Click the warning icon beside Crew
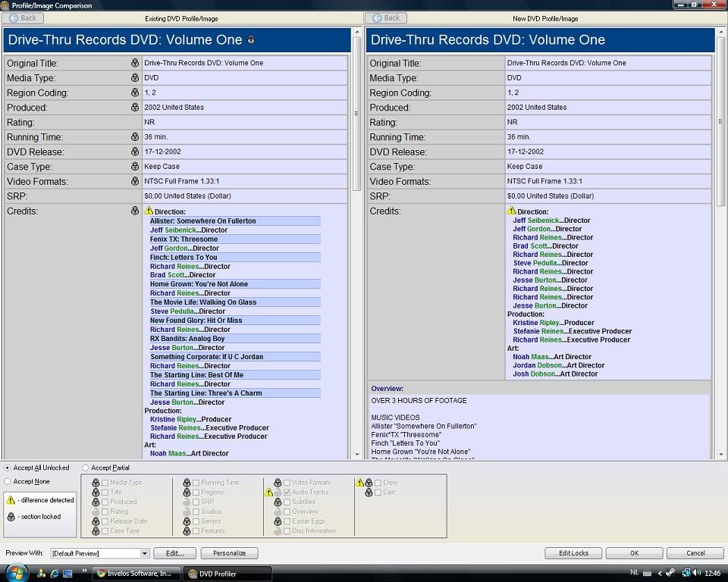This screenshot has width=728, height=582. tap(359, 482)
